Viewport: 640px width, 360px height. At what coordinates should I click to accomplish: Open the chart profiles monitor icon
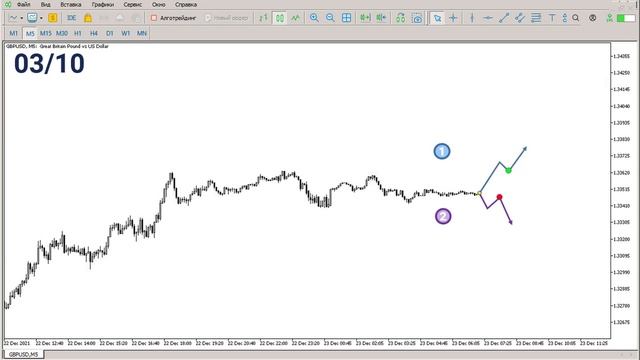click(x=32, y=18)
